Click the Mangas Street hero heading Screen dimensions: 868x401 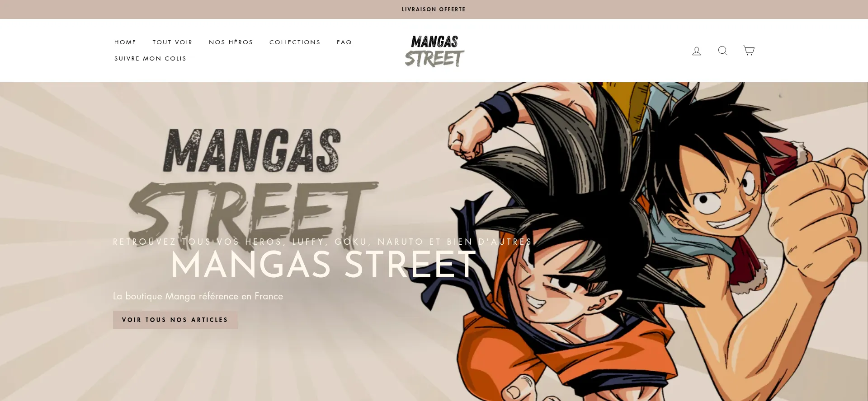(x=323, y=265)
